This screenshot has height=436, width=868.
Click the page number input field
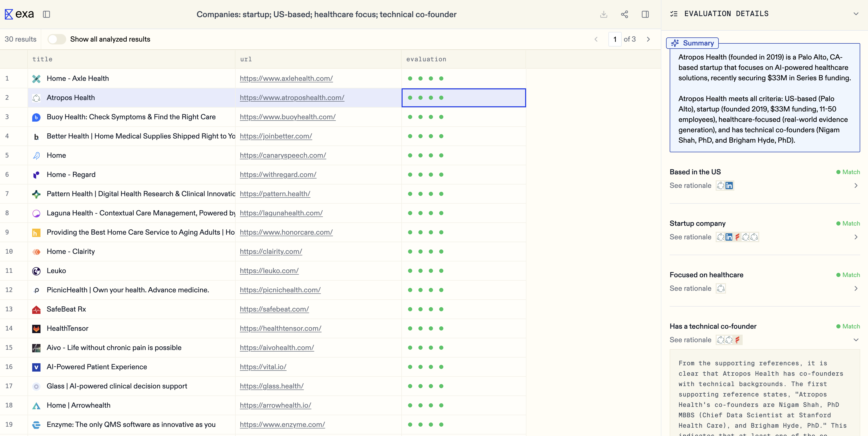[x=615, y=39]
